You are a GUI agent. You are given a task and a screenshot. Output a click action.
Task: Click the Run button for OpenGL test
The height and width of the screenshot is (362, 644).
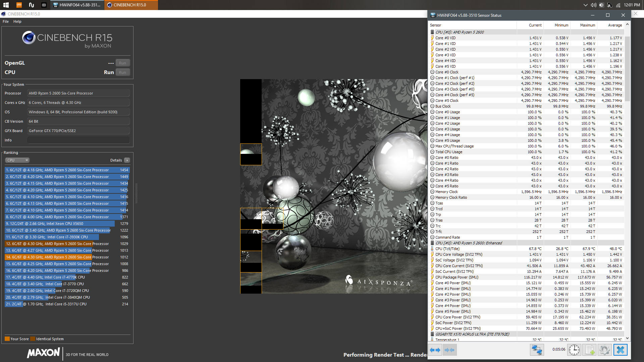click(x=123, y=63)
